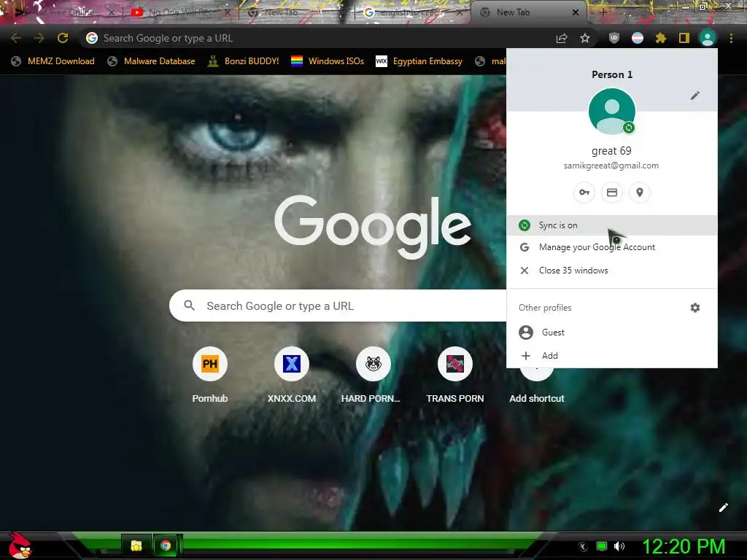Open addresses via the location pin icon
747x560 pixels.
point(639,192)
